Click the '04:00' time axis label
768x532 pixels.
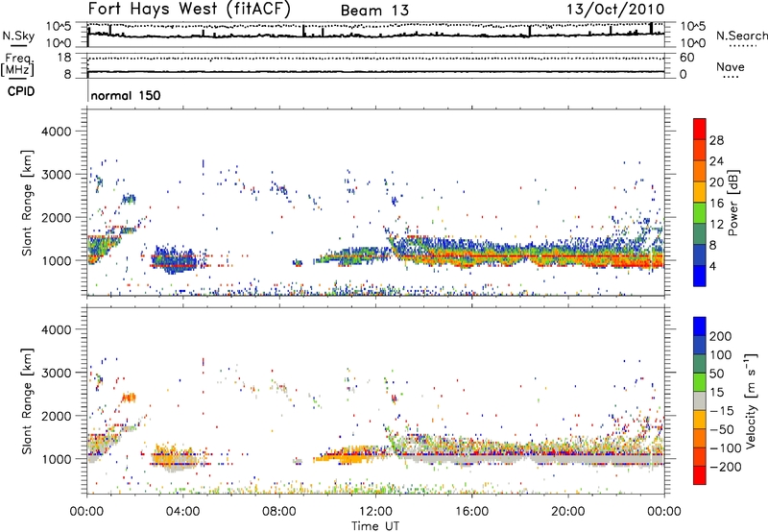(x=183, y=512)
